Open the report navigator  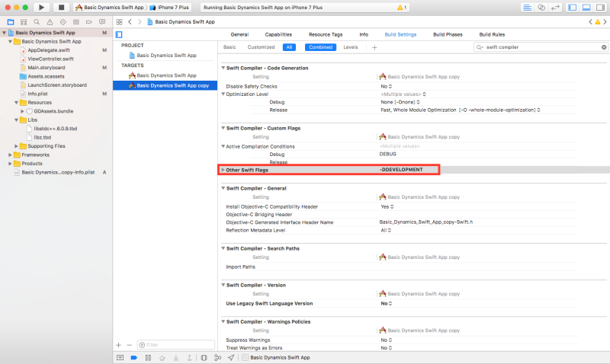[102, 22]
